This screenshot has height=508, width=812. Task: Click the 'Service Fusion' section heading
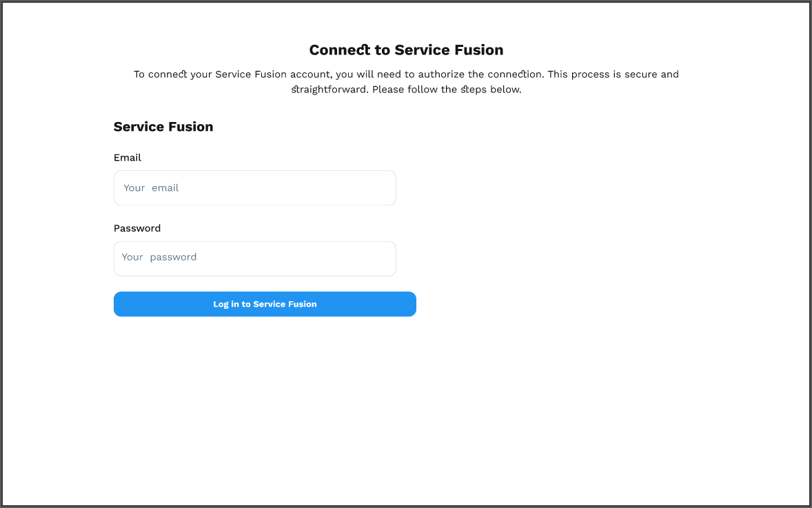(x=163, y=126)
